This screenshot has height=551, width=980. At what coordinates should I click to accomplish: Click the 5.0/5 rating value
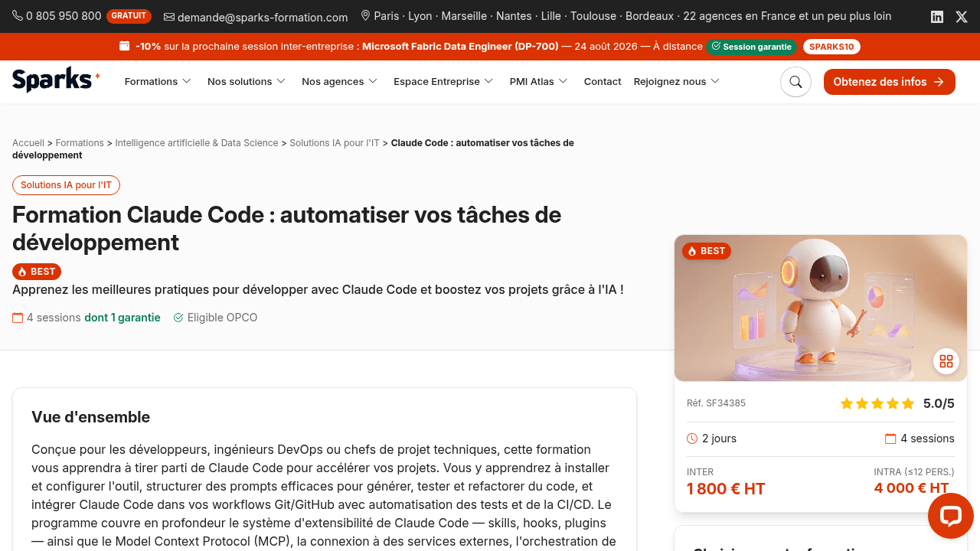click(x=939, y=403)
